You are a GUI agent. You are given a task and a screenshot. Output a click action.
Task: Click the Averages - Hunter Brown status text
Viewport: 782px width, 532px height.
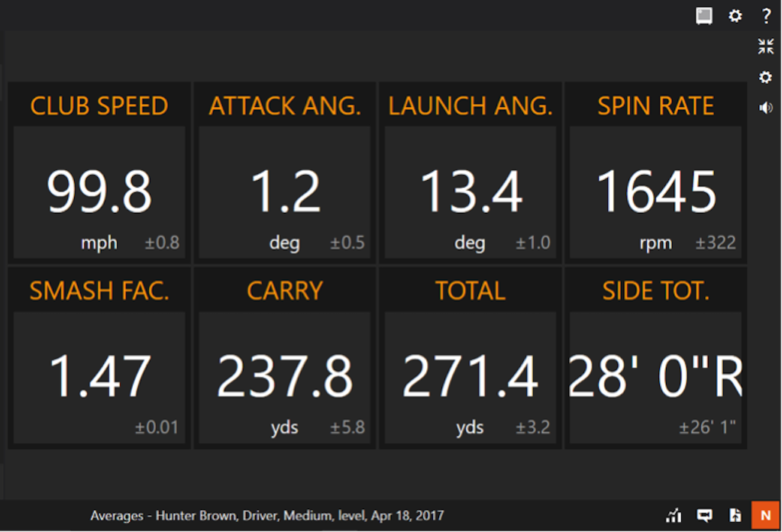tap(267, 515)
